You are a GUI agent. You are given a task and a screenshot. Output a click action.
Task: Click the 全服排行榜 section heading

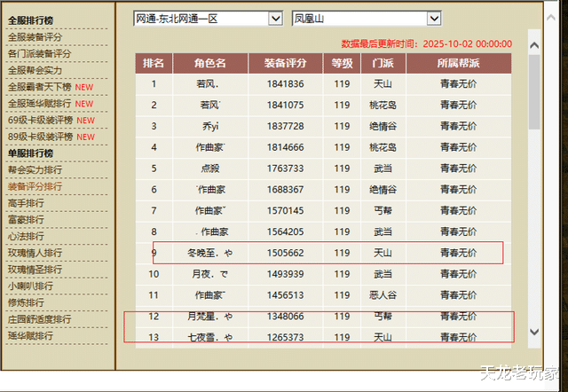pos(31,20)
